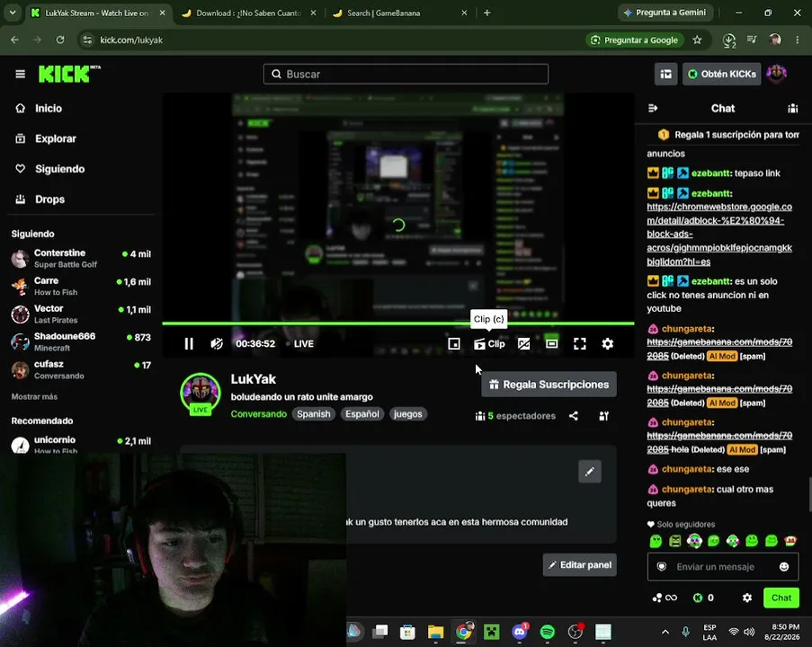The image size is (812, 647).
Task: Mute the stream volume icon
Action: 217,343
